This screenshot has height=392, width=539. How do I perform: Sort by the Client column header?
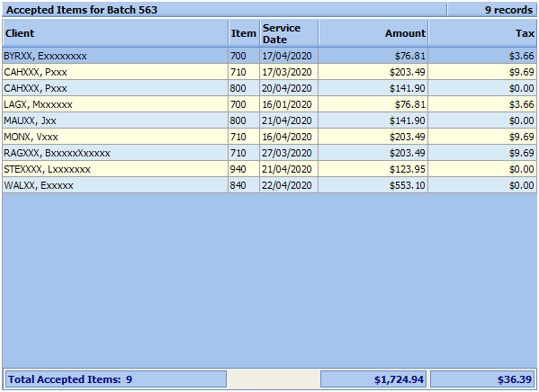pyautogui.click(x=115, y=33)
